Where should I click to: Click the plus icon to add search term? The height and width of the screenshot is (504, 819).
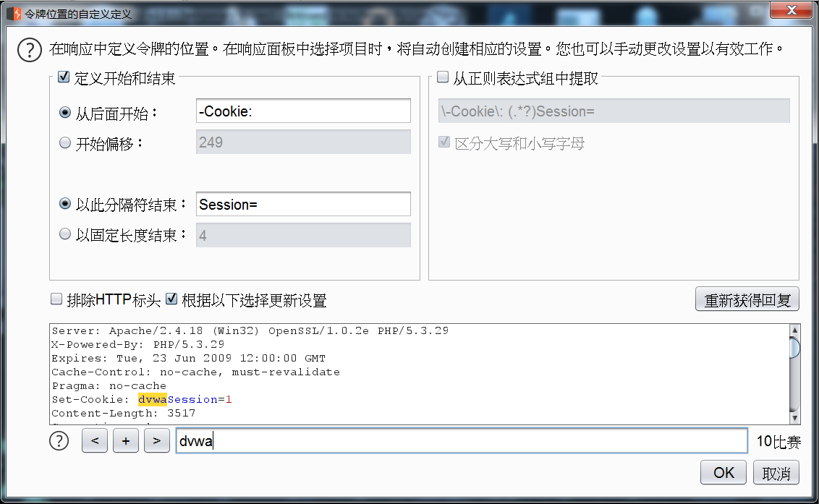(125, 440)
